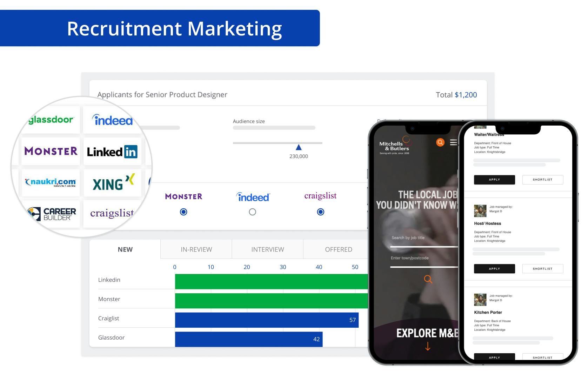Viewport: 588px width, 374px height.
Task: Switch to the NEW tab
Action: coord(125,249)
